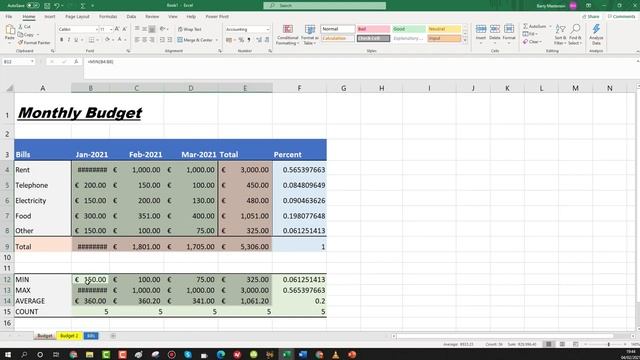This screenshot has height=360, width=640.
Task: Open Format as Table
Action: 310,34
